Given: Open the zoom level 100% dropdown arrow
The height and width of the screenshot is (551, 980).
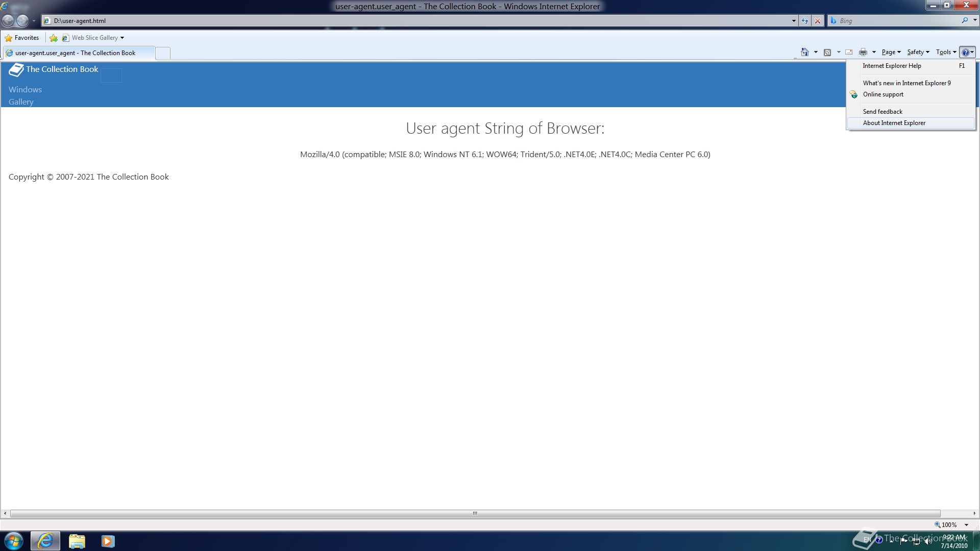Looking at the screenshot, I should click(966, 524).
